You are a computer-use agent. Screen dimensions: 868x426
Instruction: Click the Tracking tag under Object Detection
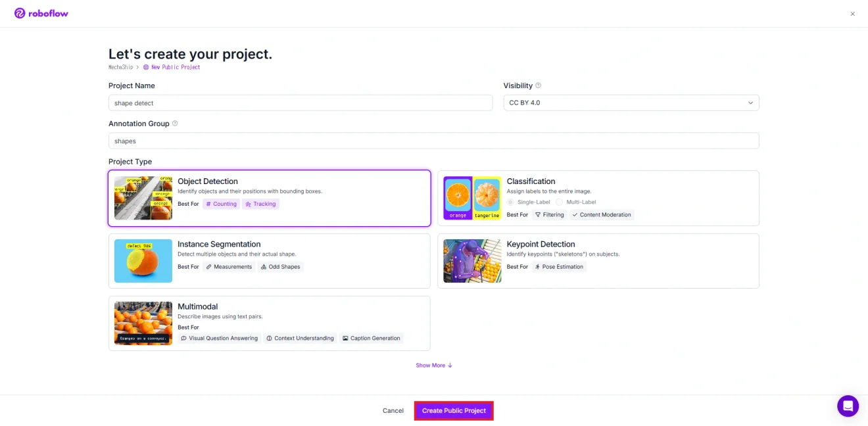pos(260,204)
